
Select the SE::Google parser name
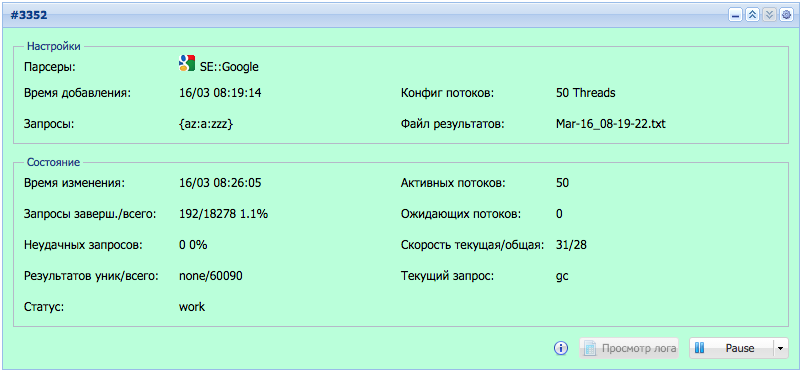[229, 67]
